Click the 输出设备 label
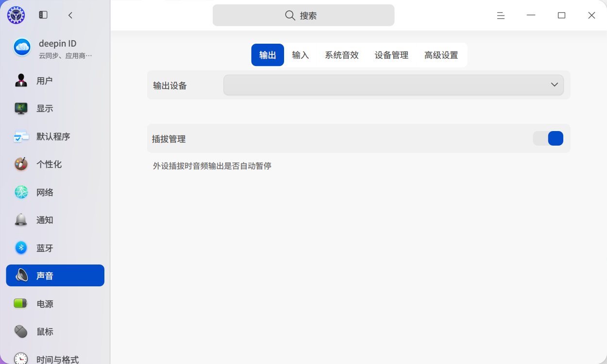Image resolution: width=607 pixels, height=364 pixels. [x=170, y=85]
